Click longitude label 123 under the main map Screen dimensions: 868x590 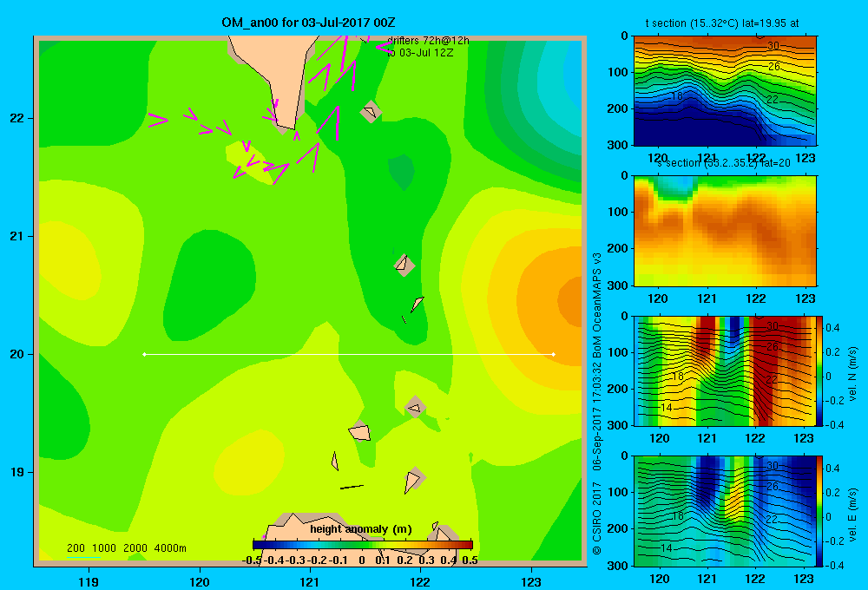[x=531, y=581]
